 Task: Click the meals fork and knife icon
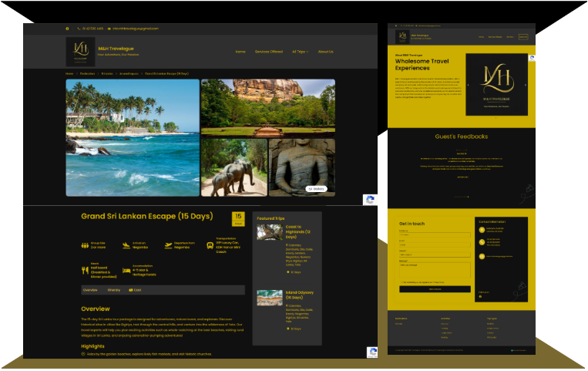click(85, 270)
